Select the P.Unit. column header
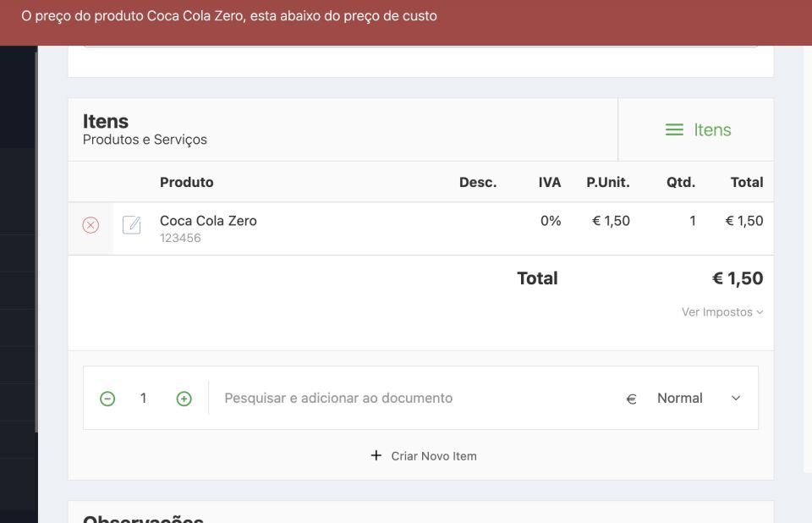This screenshot has width=812, height=523. 607,182
